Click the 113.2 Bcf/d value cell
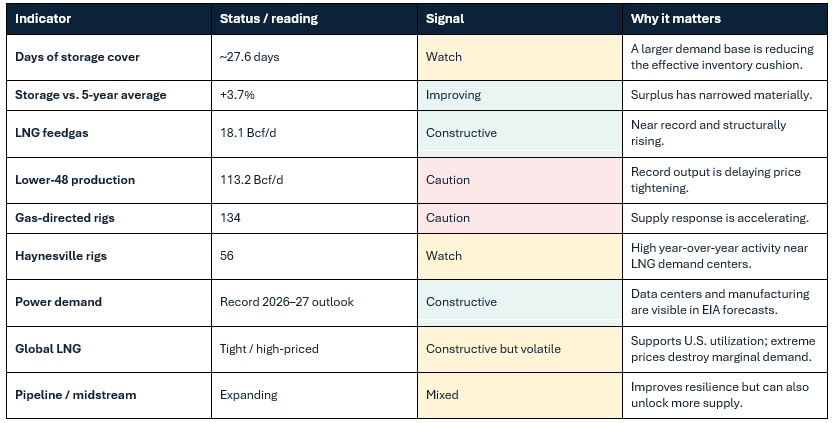 pos(314,180)
